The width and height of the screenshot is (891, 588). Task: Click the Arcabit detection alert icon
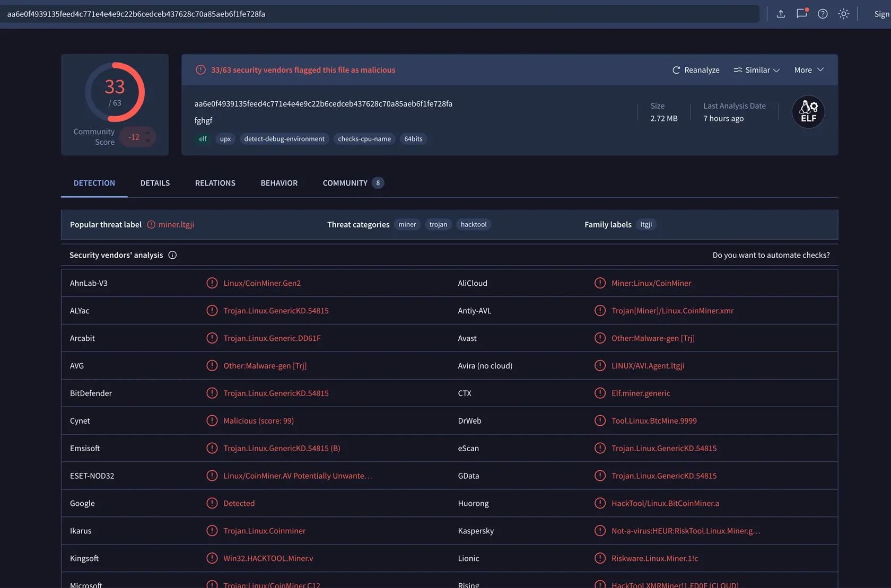pos(212,338)
